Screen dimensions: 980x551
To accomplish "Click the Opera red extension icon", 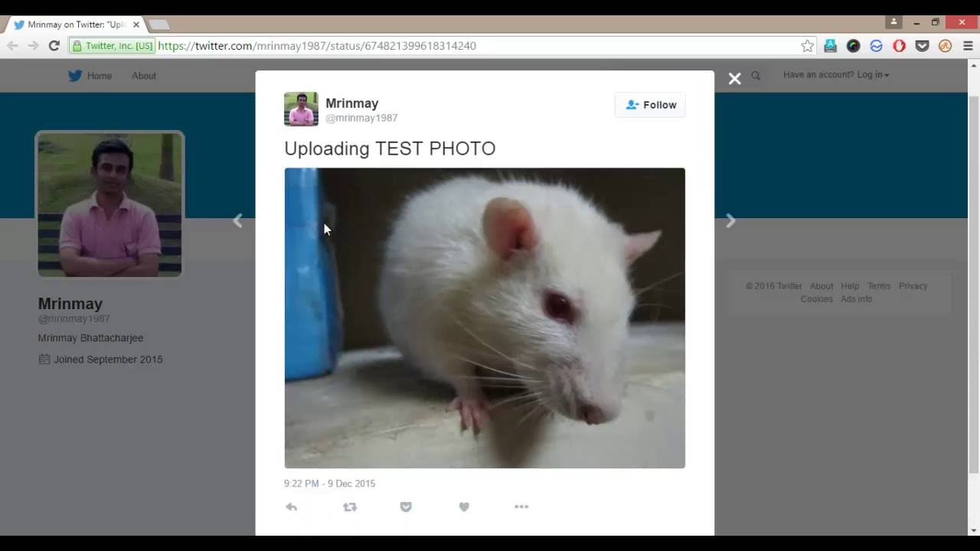I will pyautogui.click(x=899, y=46).
